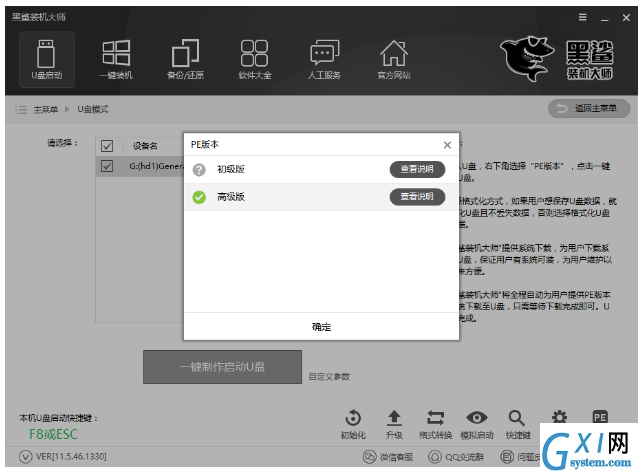Viewport: 638px width, 471px height.
Task: View 查看说明 for 高级版
Action: tap(417, 197)
